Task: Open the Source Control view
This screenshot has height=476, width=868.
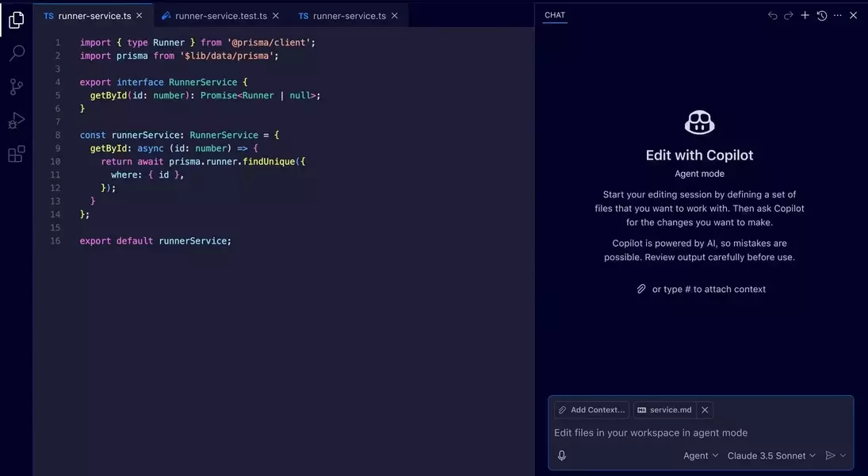Action: 16,87
